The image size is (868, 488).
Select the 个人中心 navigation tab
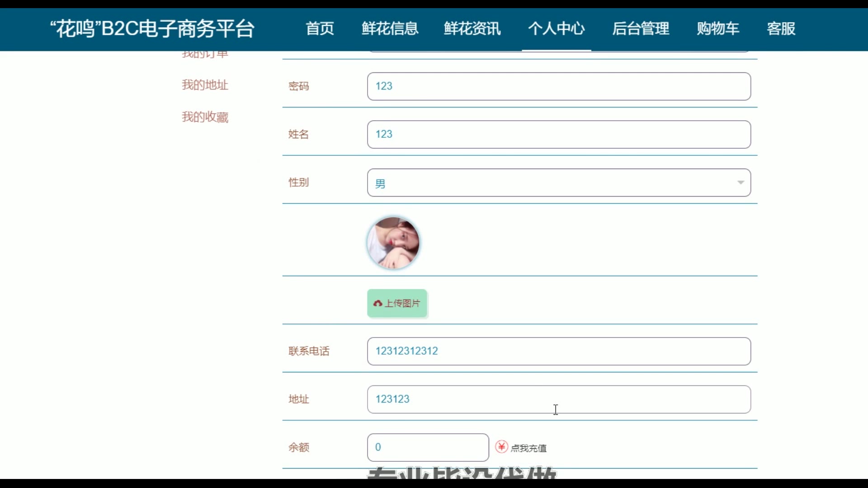[x=556, y=28]
